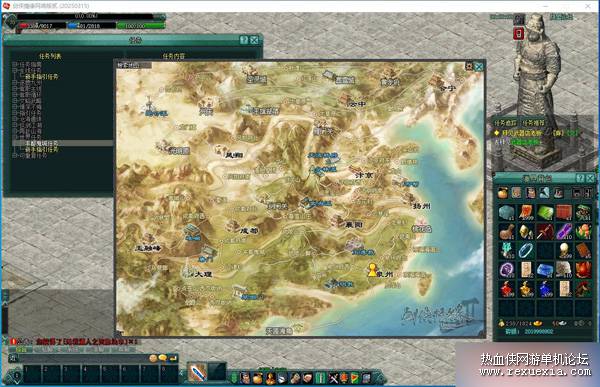The image size is (600, 387).
Task: Select the 成都 city marker on the map
Action: click(x=249, y=231)
